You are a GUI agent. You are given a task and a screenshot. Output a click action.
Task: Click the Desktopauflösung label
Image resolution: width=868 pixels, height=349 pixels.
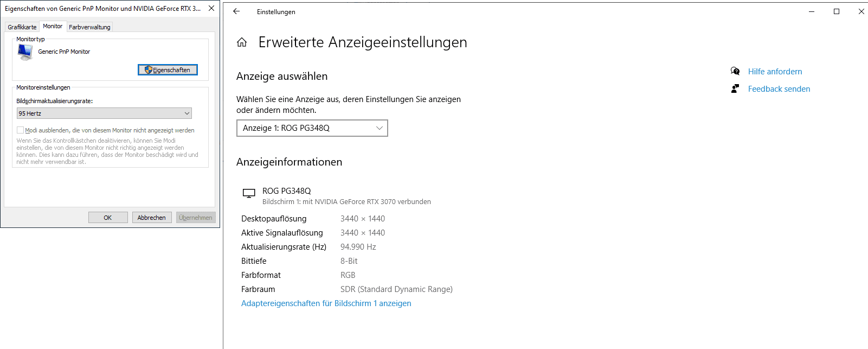click(274, 219)
